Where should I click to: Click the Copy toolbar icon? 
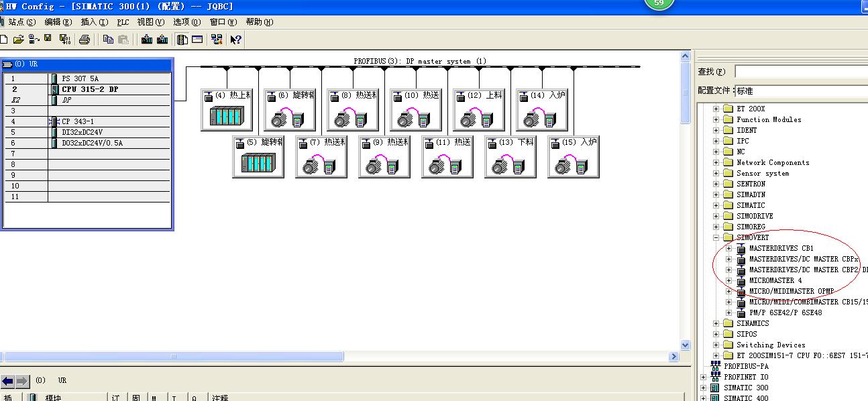[x=108, y=40]
